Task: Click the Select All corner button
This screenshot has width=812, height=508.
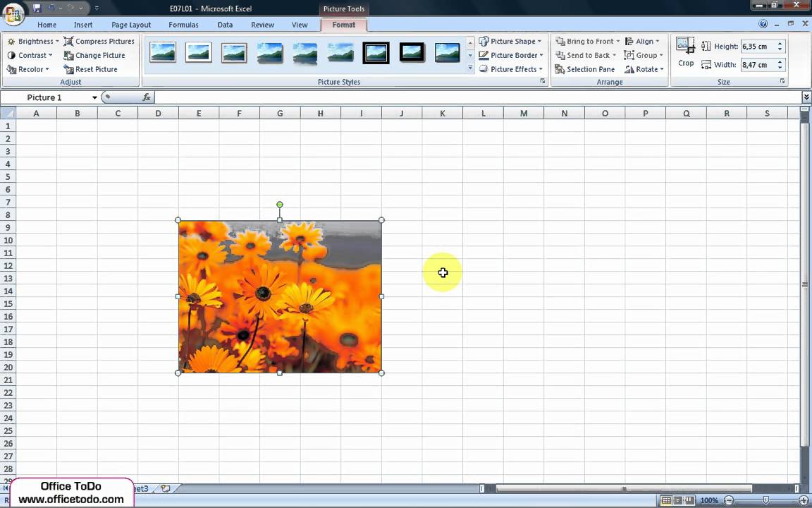Action: pos(8,113)
